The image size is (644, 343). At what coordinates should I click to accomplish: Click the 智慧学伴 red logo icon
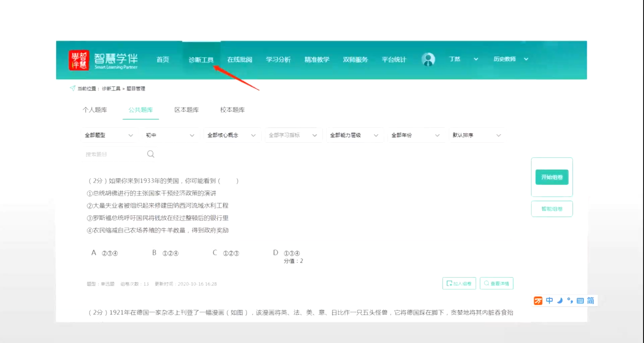tap(79, 60)
